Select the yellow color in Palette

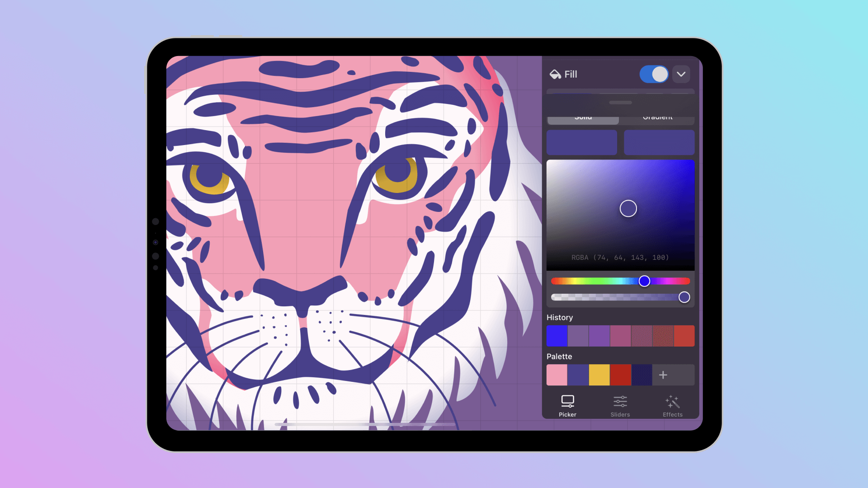coord(599,375)
